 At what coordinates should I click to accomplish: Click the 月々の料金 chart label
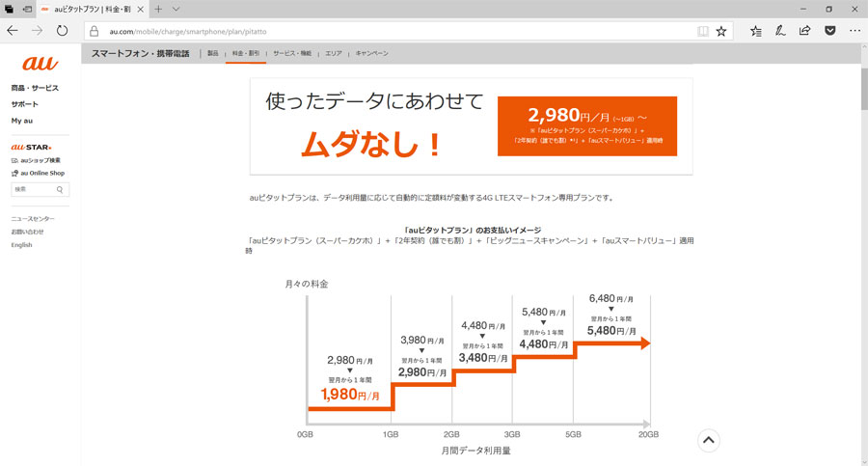click(306, 284)
